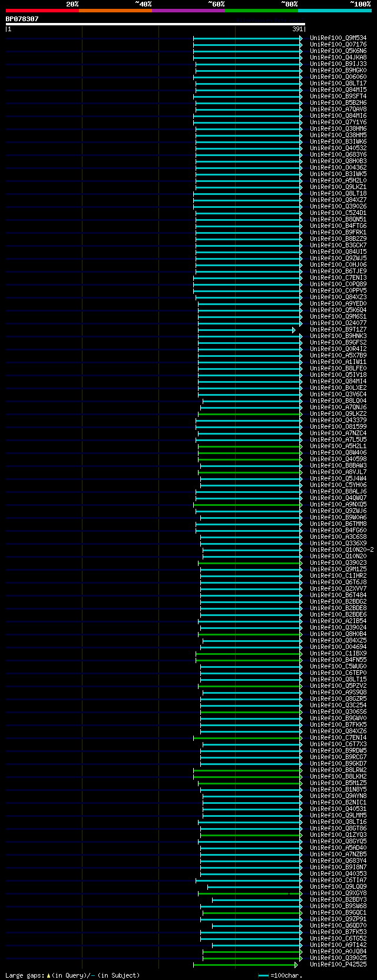
Task: Select the UniRef100_Q38HM6 label
Action: (338, 129)
